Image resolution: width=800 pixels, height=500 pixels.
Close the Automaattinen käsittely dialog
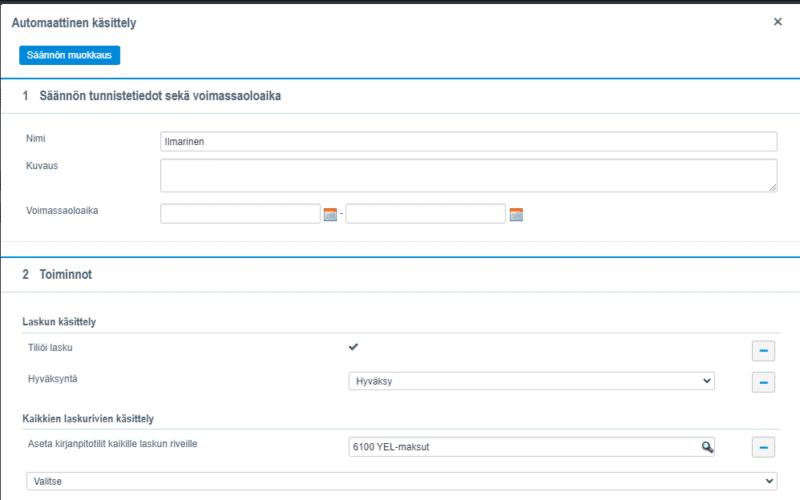click(778, 21)
